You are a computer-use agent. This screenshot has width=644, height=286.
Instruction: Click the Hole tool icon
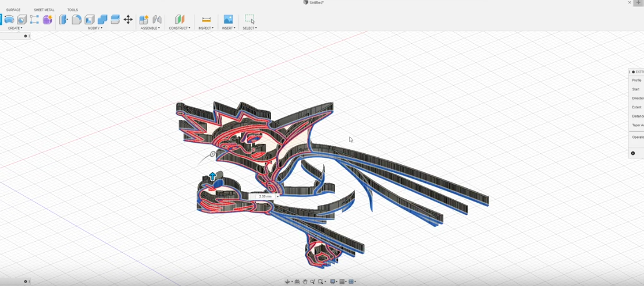click(x=22, y=19)
